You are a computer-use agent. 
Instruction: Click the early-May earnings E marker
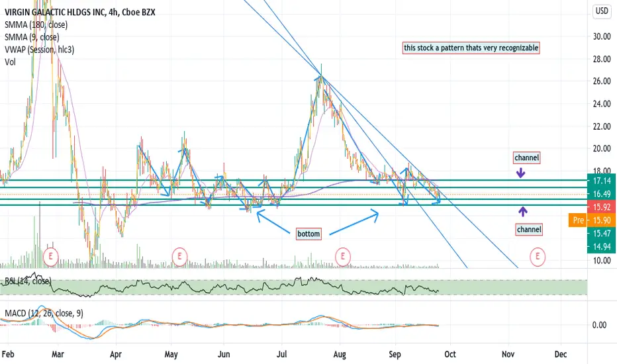coord(179,257)
